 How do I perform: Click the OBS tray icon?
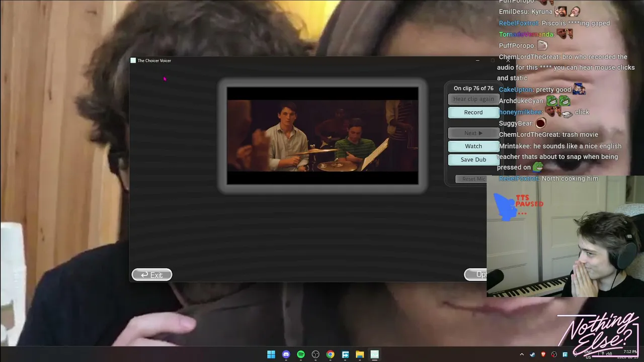554,354
